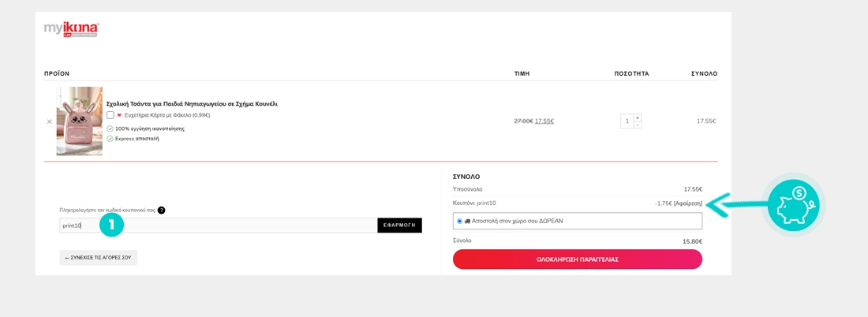Click the coupon help question mark icon
The width and height of the screenshot is (868, 317).
point(161,211)
